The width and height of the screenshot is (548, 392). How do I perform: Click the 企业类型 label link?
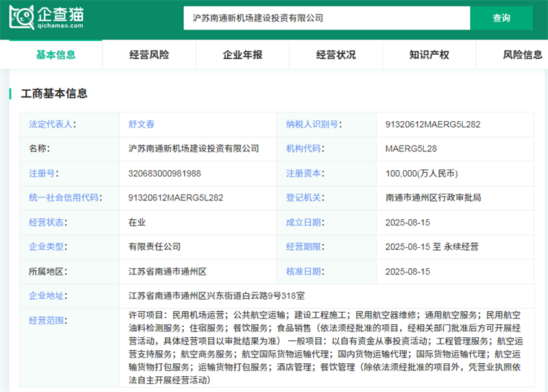point(48,246)
